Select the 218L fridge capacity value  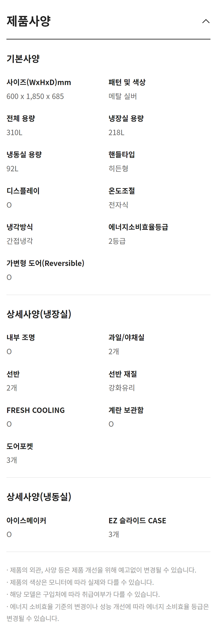116,133
